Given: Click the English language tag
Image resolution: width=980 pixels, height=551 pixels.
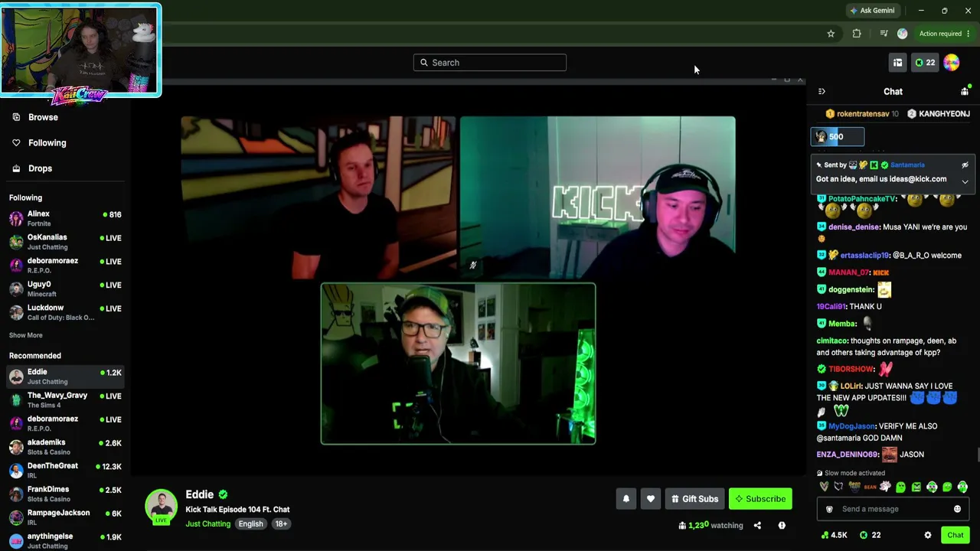Looking at the screenshot, I should [250, 524].
